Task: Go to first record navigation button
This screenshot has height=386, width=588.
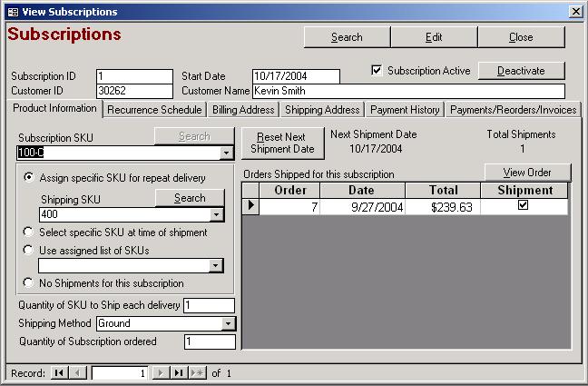Action: 59,373
